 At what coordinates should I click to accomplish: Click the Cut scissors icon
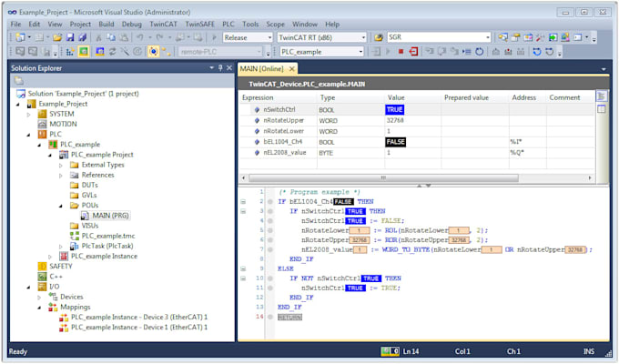(98, 37)
